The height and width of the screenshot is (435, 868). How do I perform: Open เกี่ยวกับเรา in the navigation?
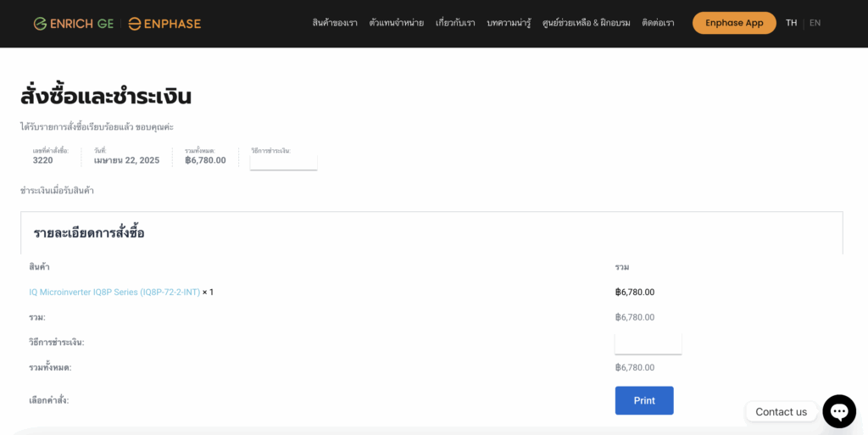coord(455,23)
